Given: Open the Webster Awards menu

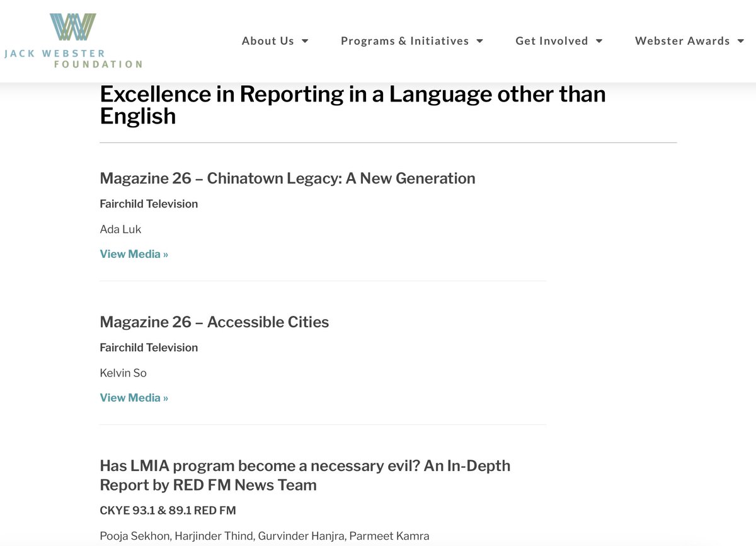Looking at the screenshot, I should (682, 41).
